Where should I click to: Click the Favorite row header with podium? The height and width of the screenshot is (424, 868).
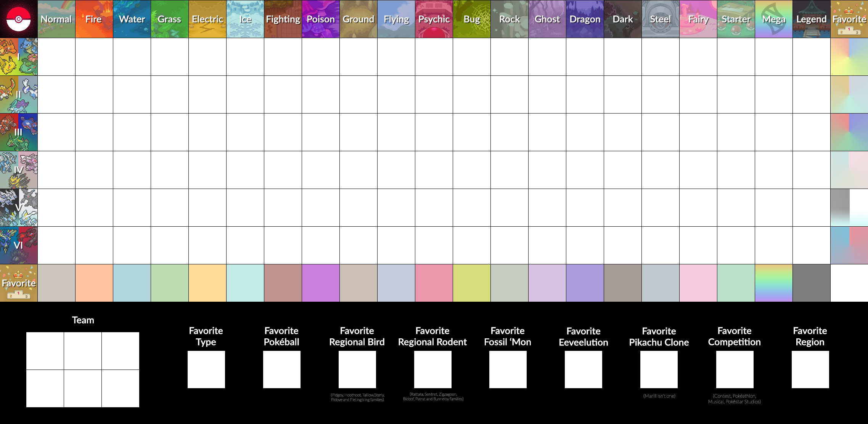(19, 283)
